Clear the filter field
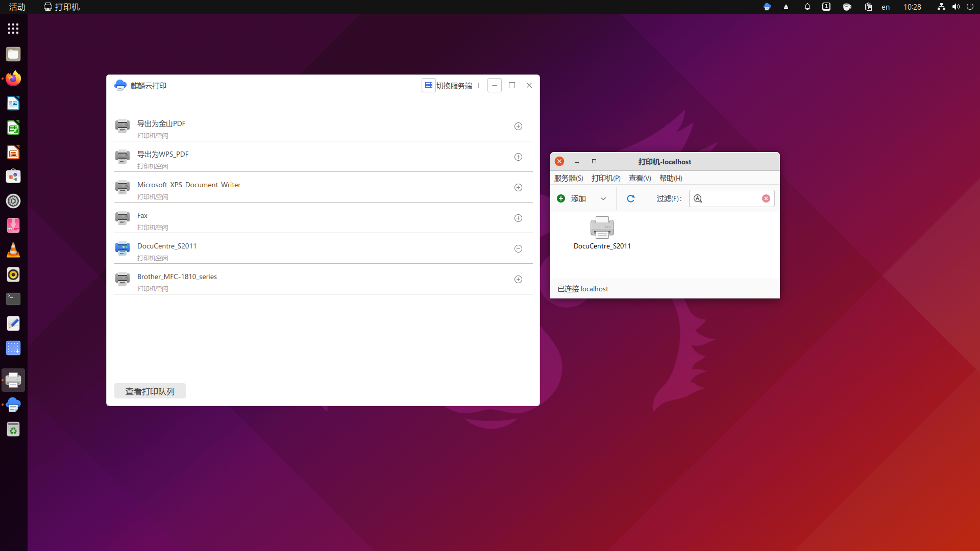980x551 pixels. tap(766, 198)
